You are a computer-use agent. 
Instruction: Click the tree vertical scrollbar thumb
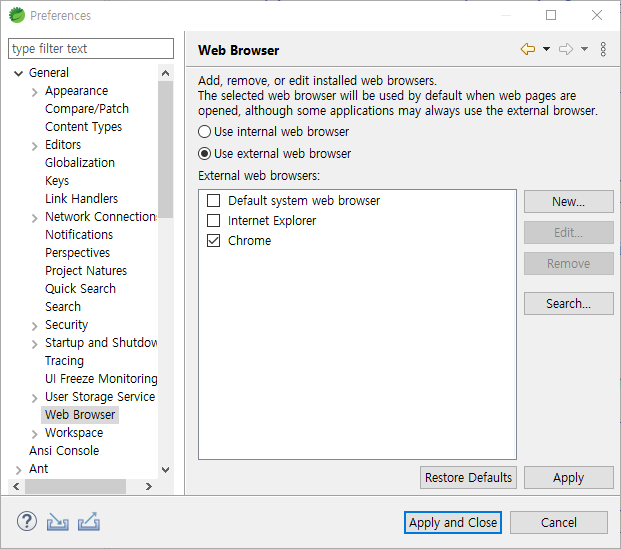[166, 149]
